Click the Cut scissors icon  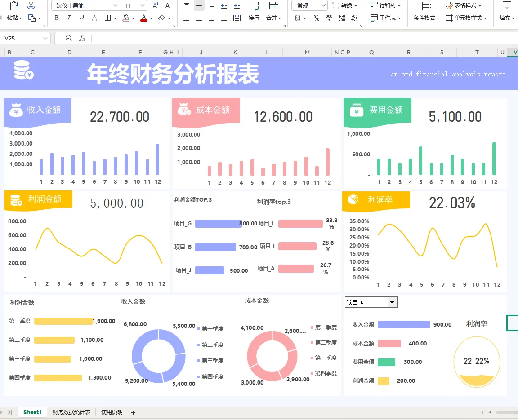click(31, 5)
